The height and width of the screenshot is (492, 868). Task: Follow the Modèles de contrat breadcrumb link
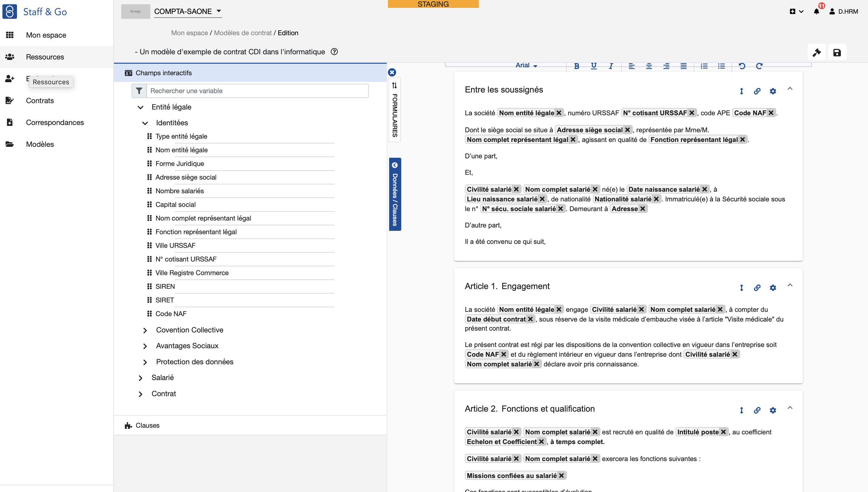[x=243, y=33]
